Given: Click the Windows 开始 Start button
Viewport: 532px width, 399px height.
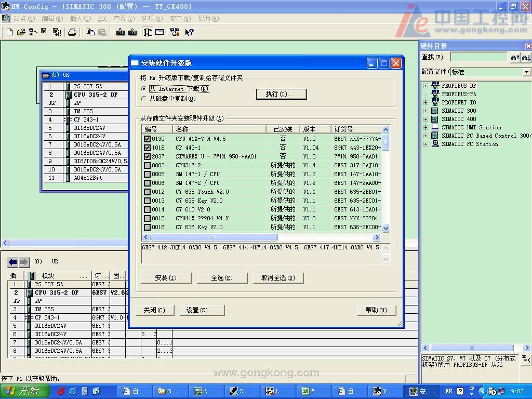Looking at the screenshot, I should coord(24,391).
